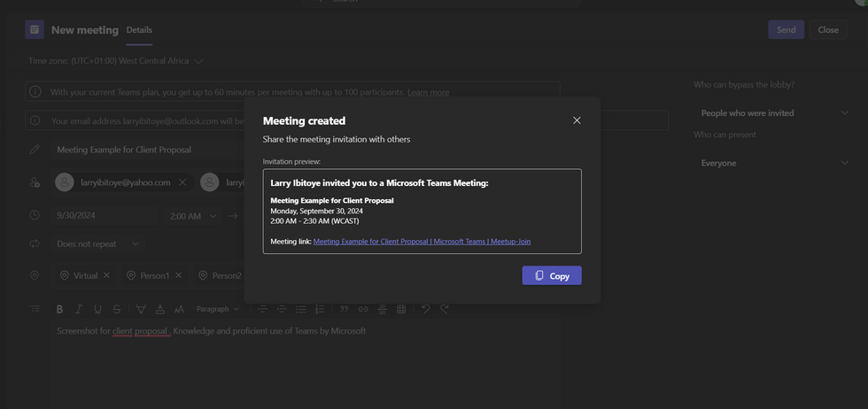Click the repeat recurrence icon
Image resolution: width=868 pixels, height=409 pixels.
tap(35, 243)
